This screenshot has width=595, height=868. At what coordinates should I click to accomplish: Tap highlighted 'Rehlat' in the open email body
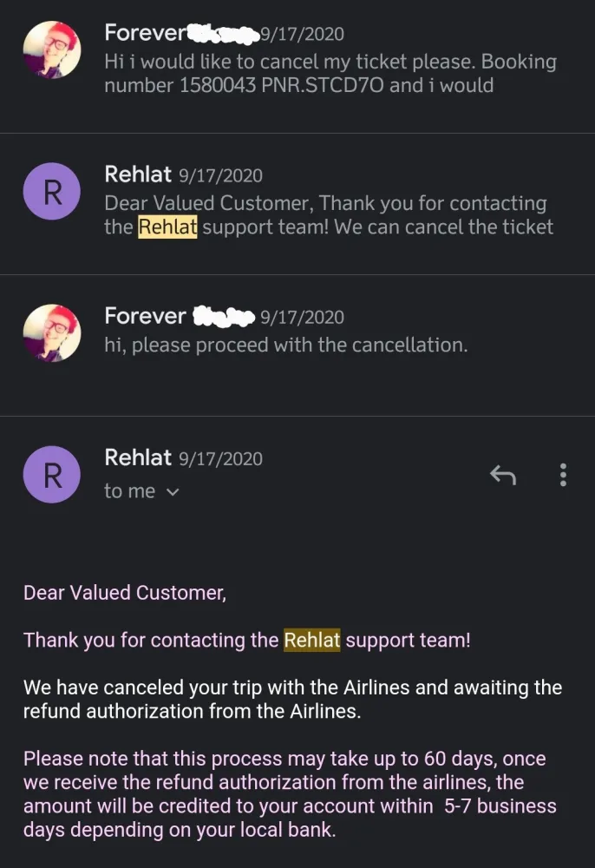(312, 641)
